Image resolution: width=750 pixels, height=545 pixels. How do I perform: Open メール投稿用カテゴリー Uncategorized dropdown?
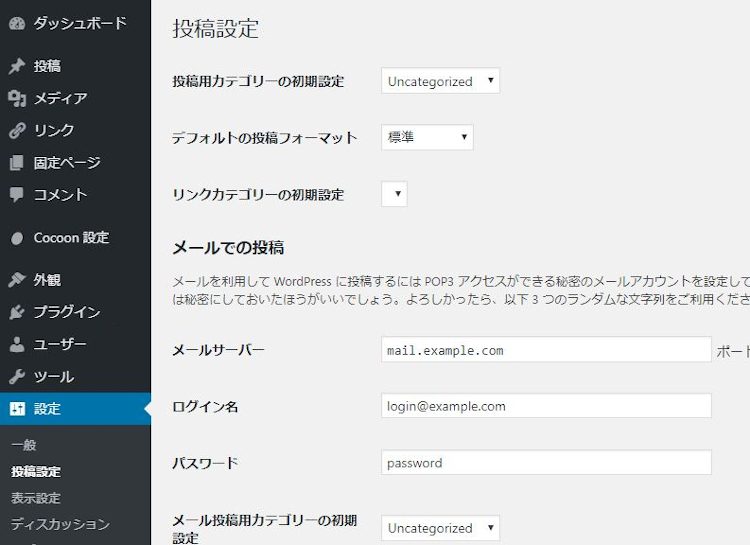tap(441, 528)
